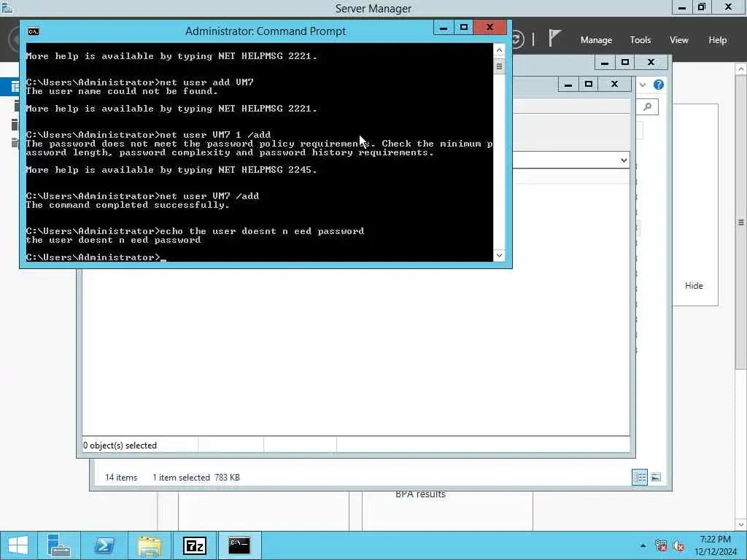Open the Windows Start button
Viewport: 747px width, 560px height.
point(18,545)
